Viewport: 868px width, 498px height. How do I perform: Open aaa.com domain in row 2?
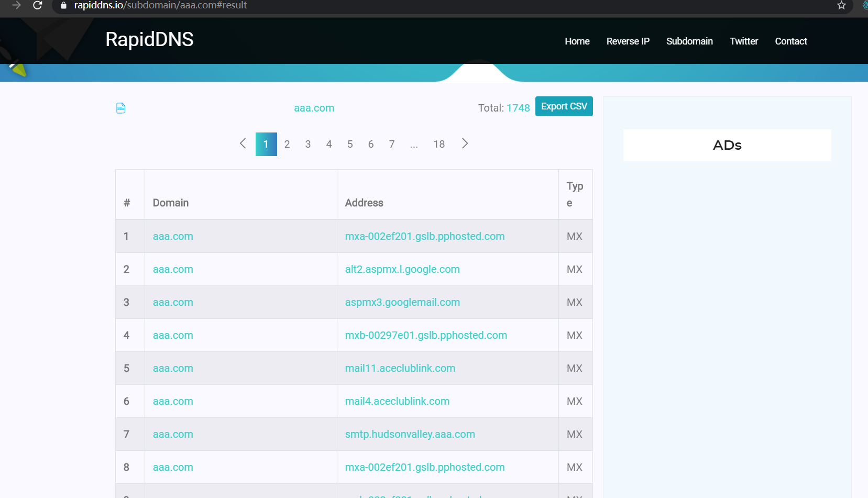coord(173,269)
